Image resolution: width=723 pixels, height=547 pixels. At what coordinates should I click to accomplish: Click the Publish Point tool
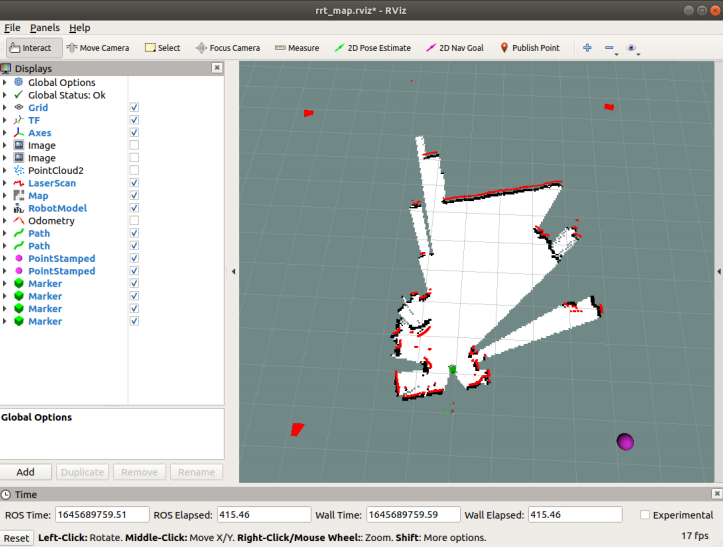tap(529, 47)
